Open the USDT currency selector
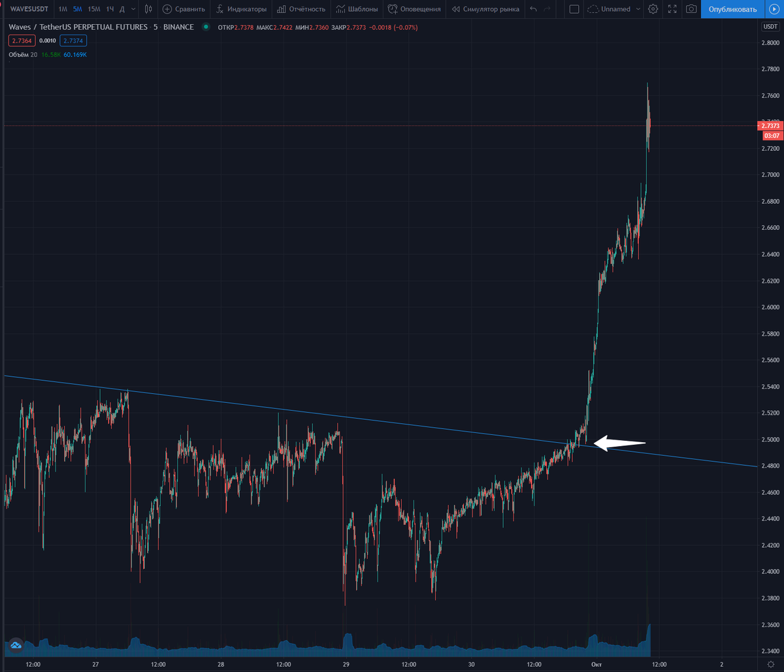 769,27
